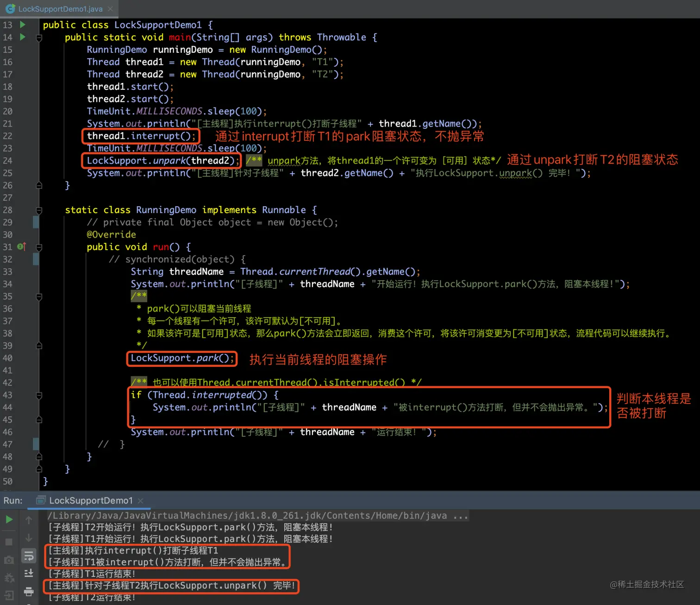Click 'thread1.start();' on line 18
700x605 pixels.
point(130,87)
